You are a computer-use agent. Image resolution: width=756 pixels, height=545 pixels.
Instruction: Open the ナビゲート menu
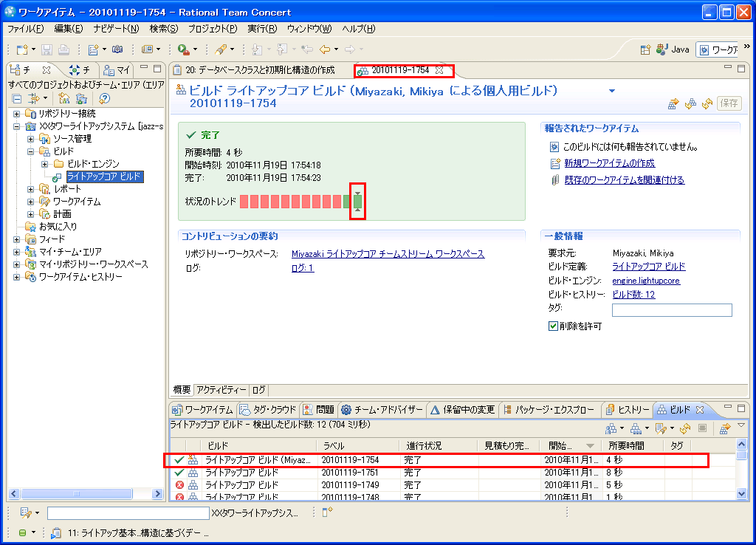coord(116,29)
